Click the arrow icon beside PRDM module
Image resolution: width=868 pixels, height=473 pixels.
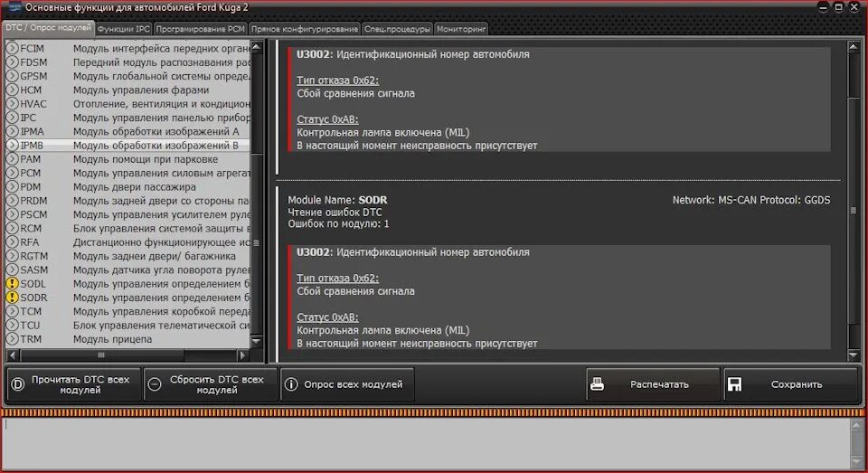tap(12, 201)
